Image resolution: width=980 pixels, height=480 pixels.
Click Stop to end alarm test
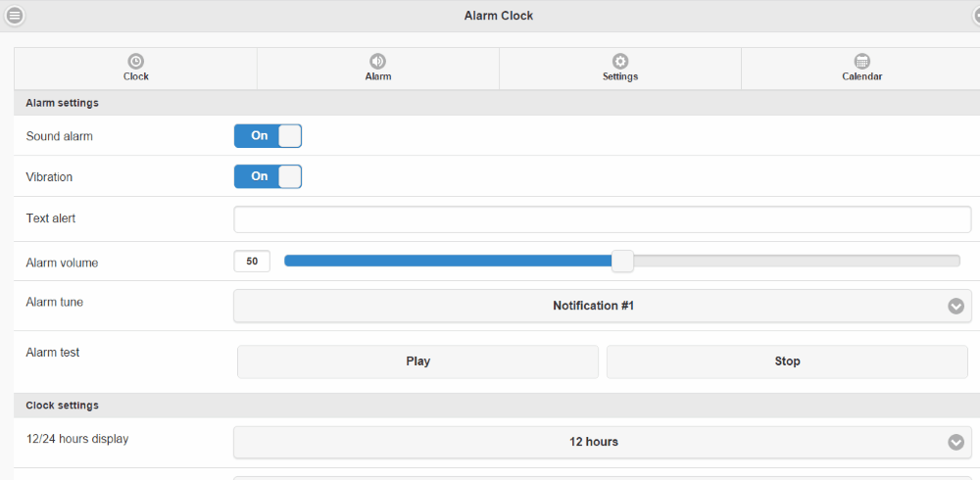(x=787, y=361)
